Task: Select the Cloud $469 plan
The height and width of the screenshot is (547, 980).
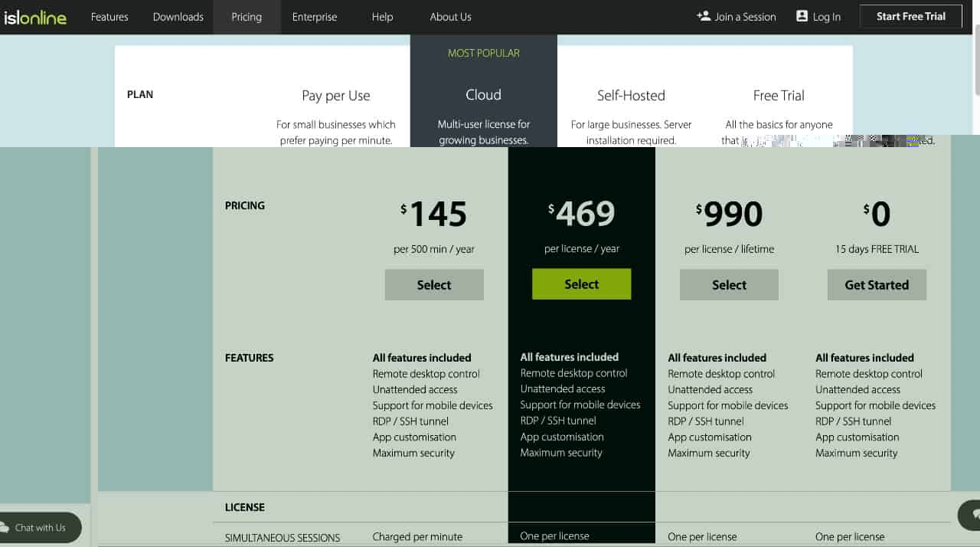Action: (x=581, y=283)
